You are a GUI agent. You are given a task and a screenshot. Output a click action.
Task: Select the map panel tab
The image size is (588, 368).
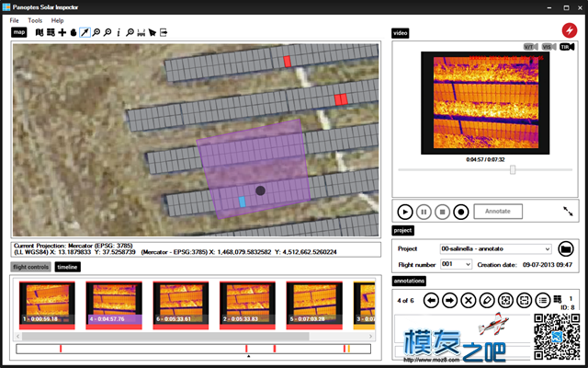pyautogui.click(x=19, y=33)
